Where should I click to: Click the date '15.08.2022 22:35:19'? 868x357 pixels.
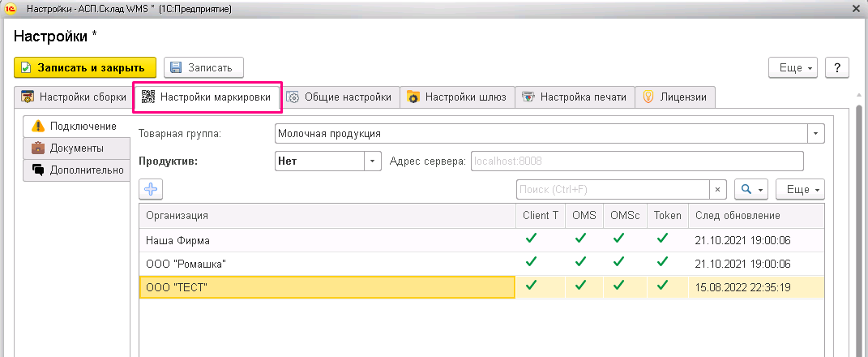(x=743, y=288)
